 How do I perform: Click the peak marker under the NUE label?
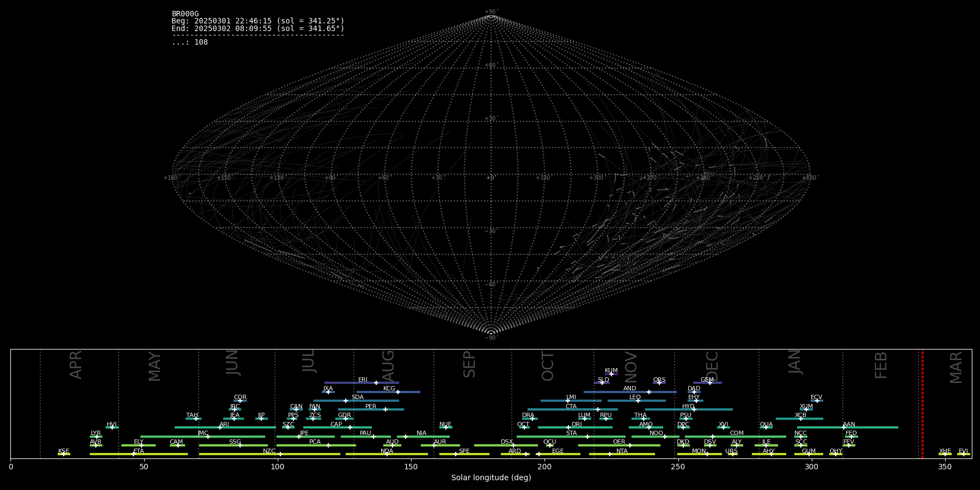(x=446, y=427)
